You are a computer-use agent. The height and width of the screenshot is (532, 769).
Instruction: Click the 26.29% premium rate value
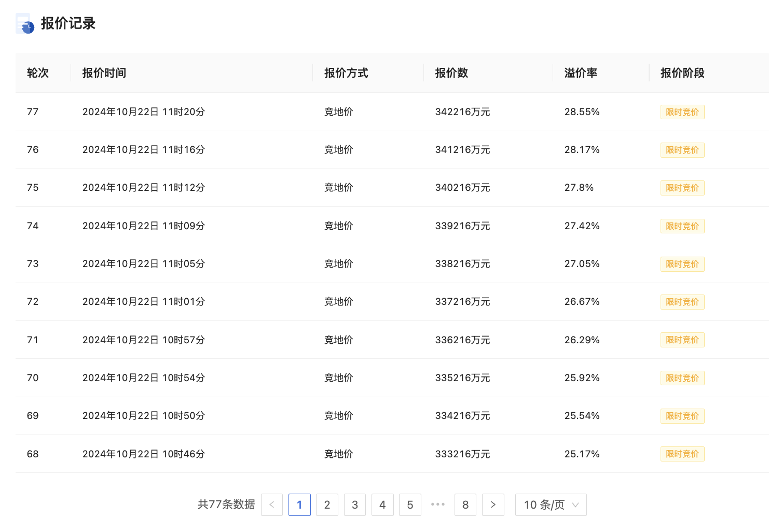(x=582, y=340)
